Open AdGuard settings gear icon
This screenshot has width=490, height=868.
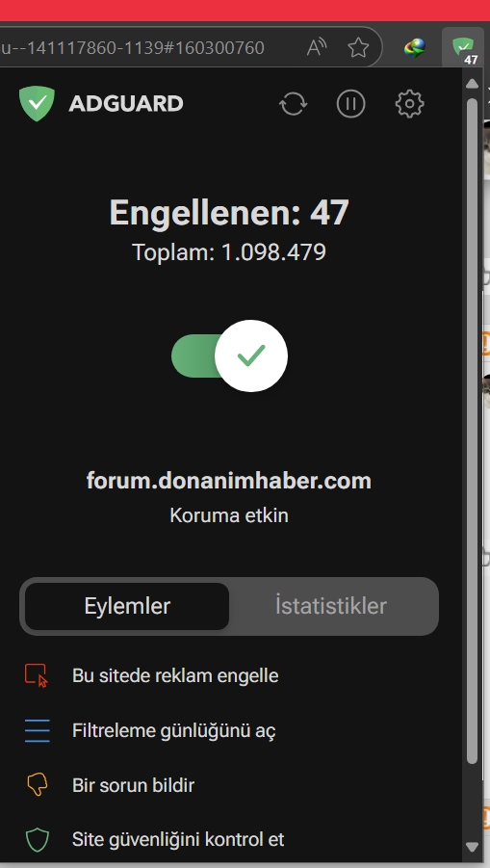coord(410,103)
